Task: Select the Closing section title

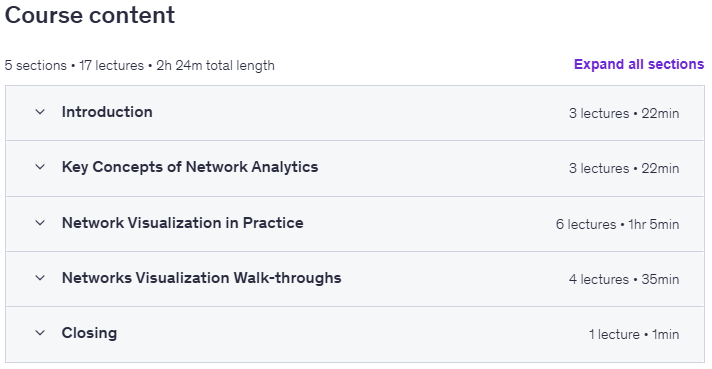Action: 89,333
